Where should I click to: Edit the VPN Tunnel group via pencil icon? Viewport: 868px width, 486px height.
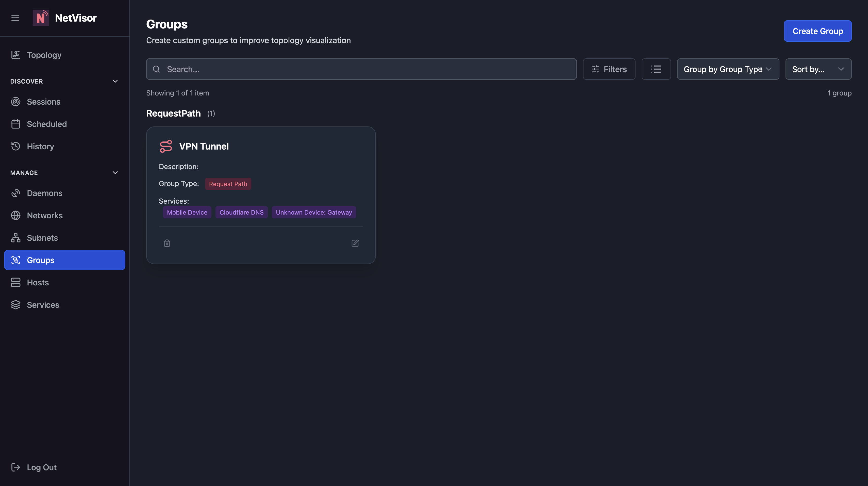[355, 243]
